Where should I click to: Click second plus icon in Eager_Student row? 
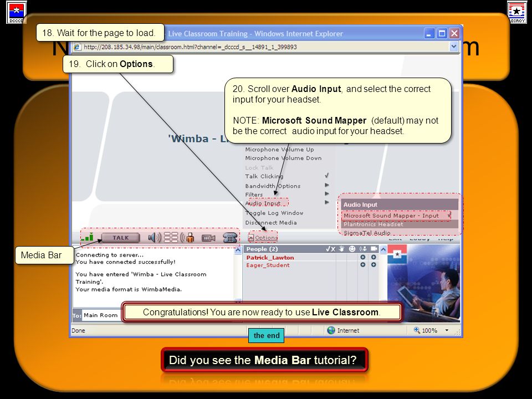[374, 265]
